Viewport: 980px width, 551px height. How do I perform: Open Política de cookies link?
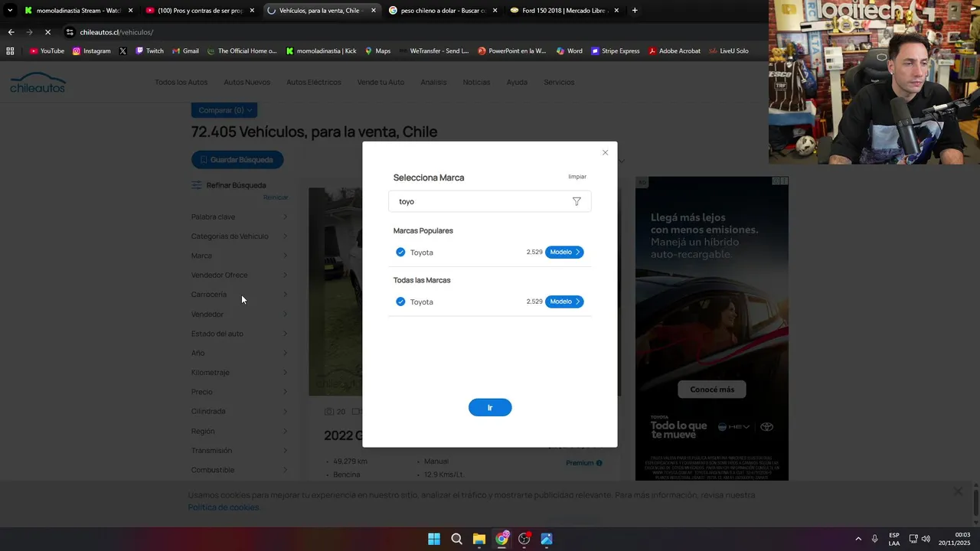click(224, 507)
